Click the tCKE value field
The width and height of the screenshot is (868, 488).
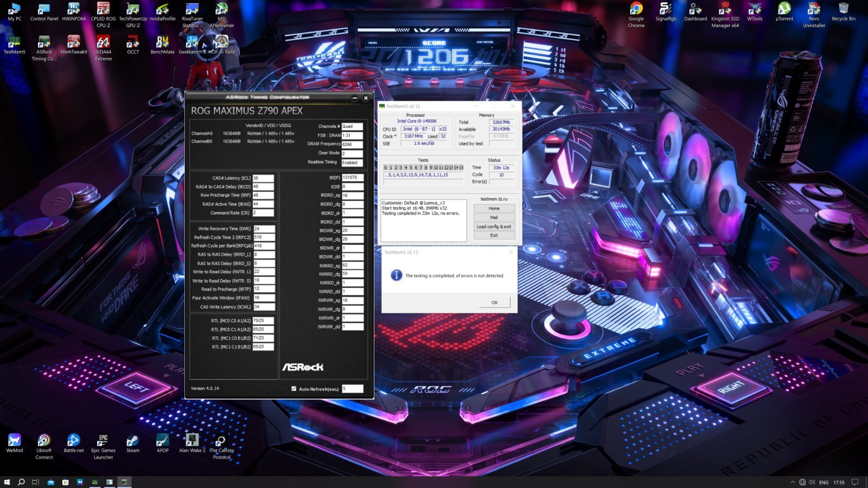tap(353, 187)
